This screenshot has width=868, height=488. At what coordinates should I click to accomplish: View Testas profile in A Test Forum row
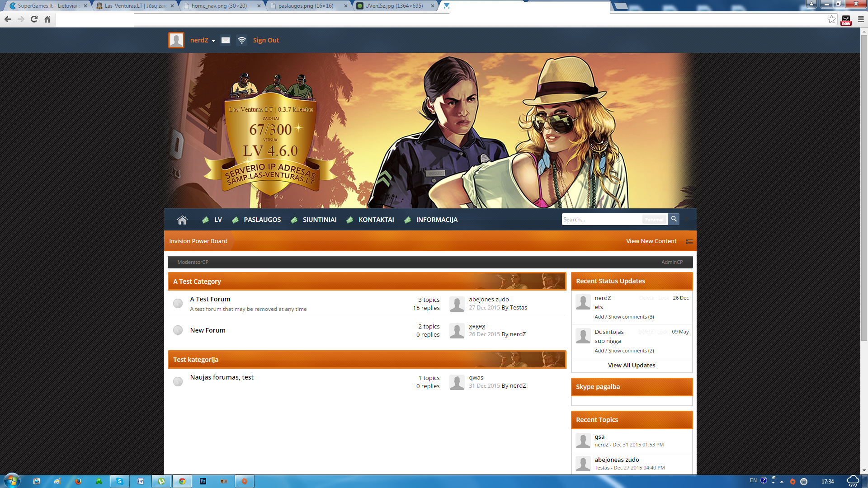(x=519, y=308)
